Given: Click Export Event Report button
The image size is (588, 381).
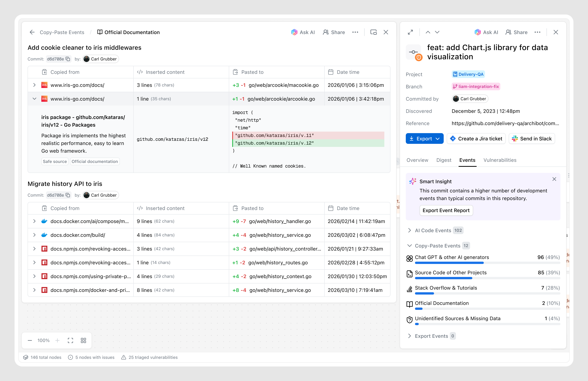Looking at the screenshot, I should pyautogui.click(x=446, y=211).
